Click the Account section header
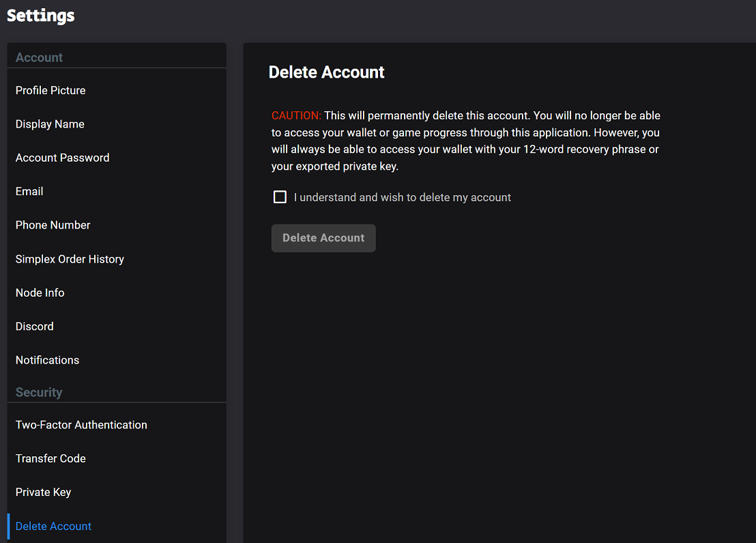This screenshot has height=543, width=756. [x=39, y=58]
